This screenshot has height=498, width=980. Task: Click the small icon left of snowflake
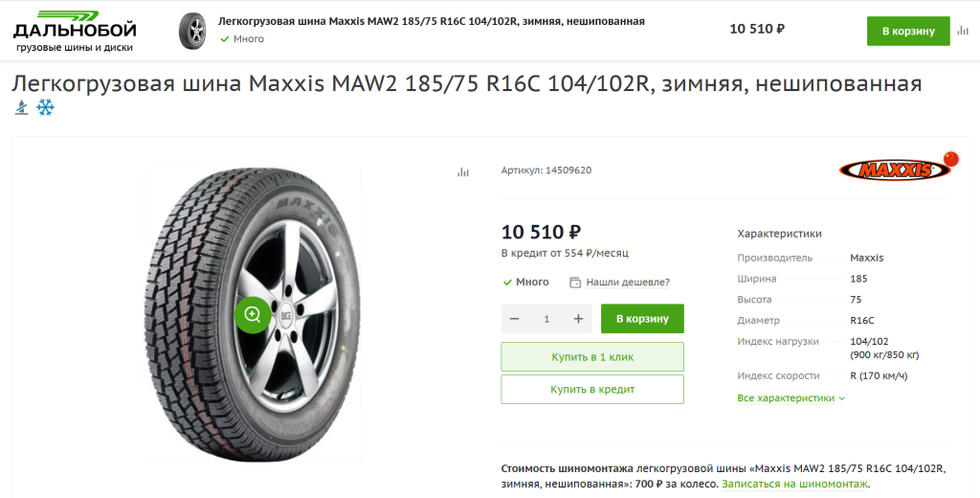22,107
